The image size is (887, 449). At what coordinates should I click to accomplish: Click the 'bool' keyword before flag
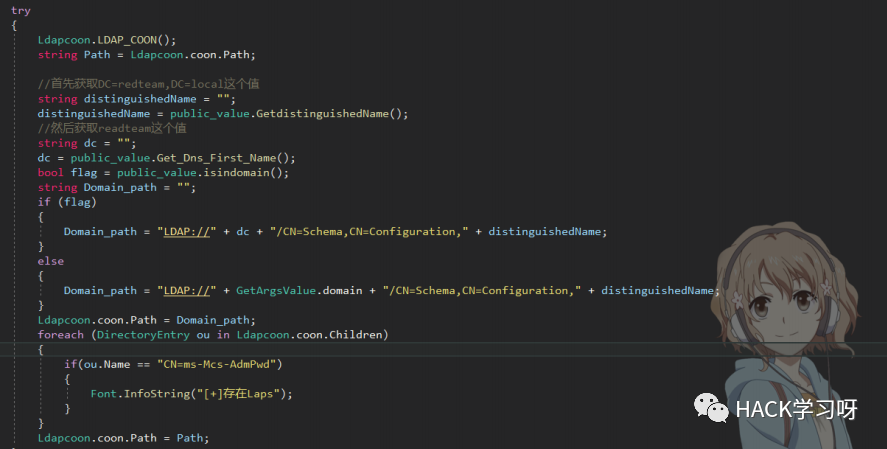50,172
